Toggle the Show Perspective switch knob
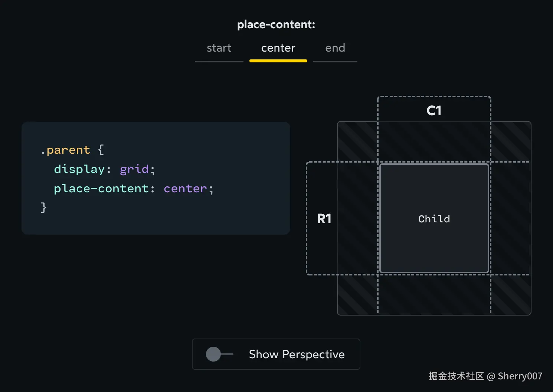 pos(214,354)
